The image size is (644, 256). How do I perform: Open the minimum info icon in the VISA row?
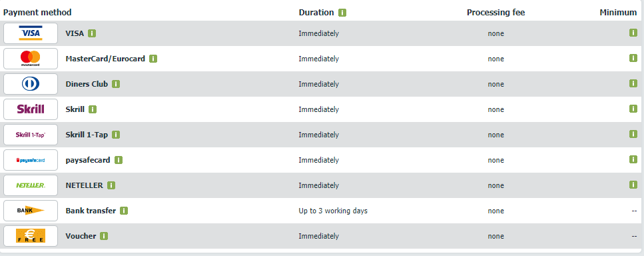point(633,33)
